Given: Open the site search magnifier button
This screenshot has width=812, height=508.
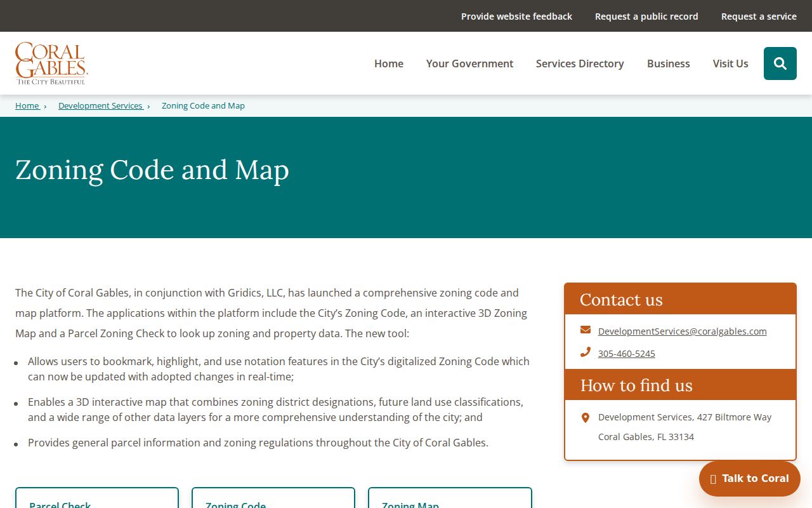Looking at the screenshot, I should (x=780, y=63).
